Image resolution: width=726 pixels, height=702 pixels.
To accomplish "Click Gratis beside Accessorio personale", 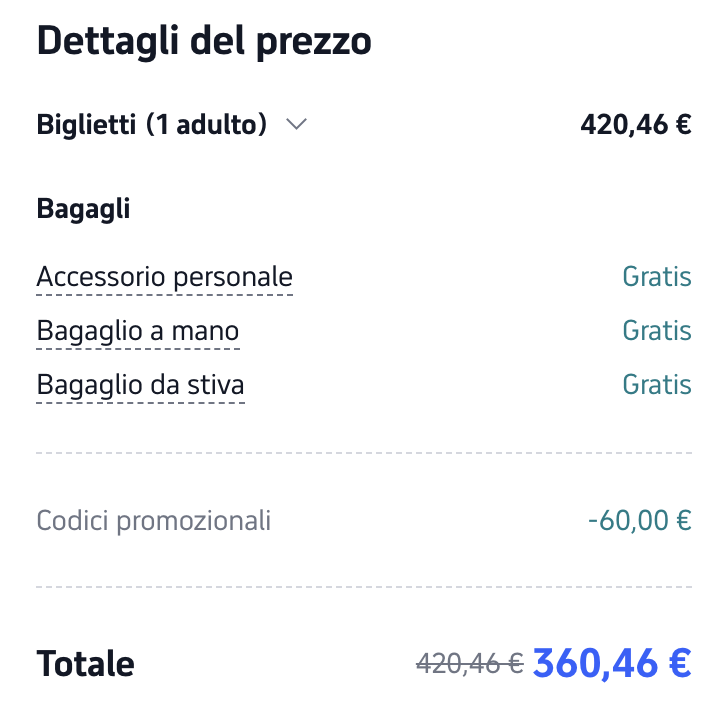I will tap(656, 277).
